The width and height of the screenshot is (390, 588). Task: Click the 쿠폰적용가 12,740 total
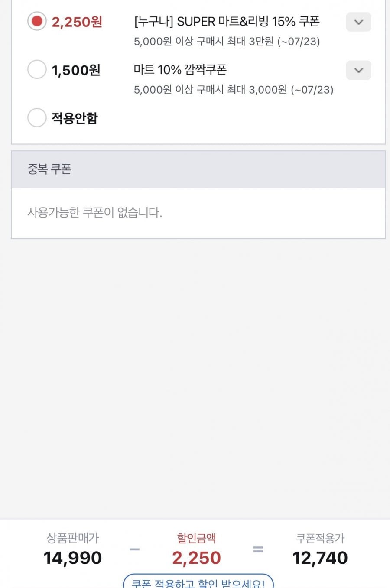click(x=320, y=558)
